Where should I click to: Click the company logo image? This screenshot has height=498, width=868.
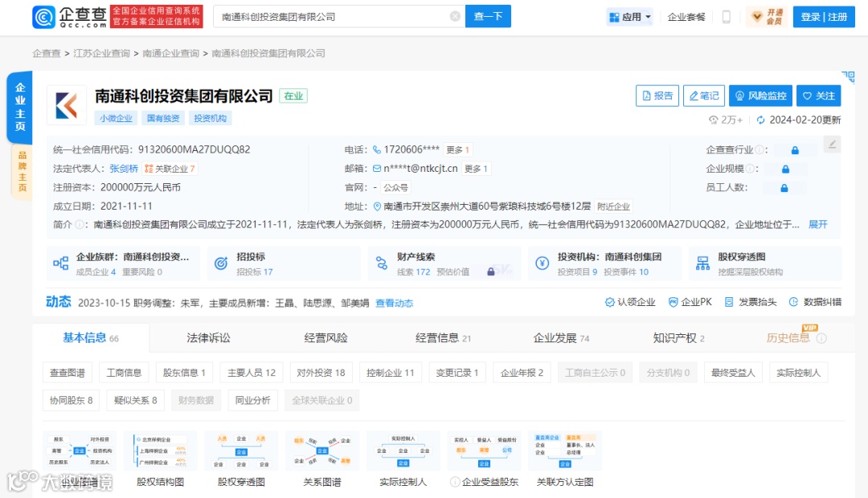coord(67,105)
